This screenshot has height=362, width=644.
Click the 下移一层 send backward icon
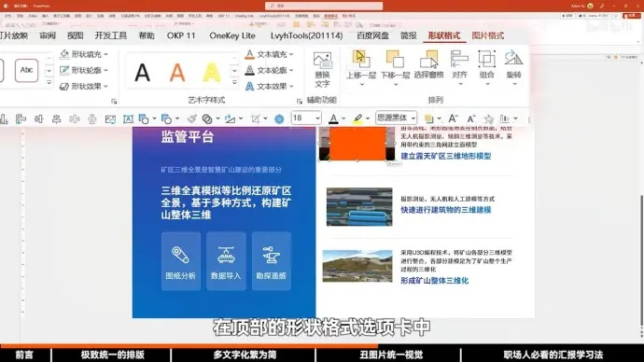[395, 60]
